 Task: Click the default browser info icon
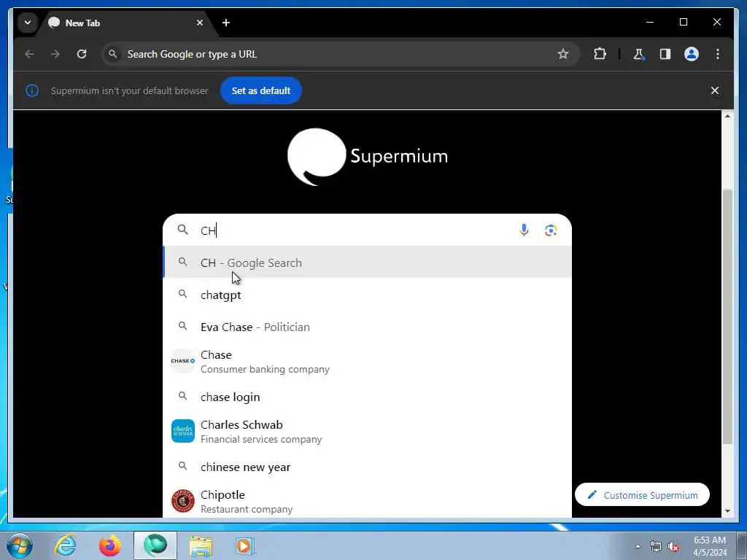(32, 90)
